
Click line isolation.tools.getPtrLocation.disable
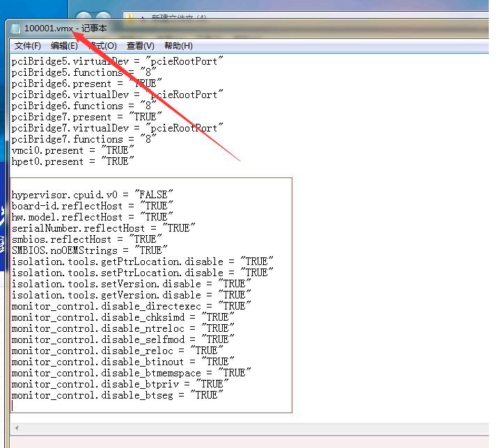143,262
